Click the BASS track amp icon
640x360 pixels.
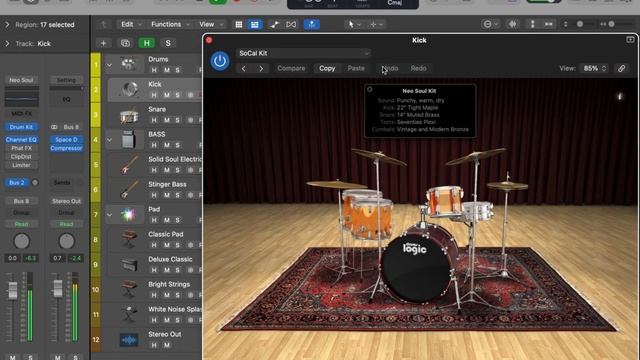(x=129, y=140)
